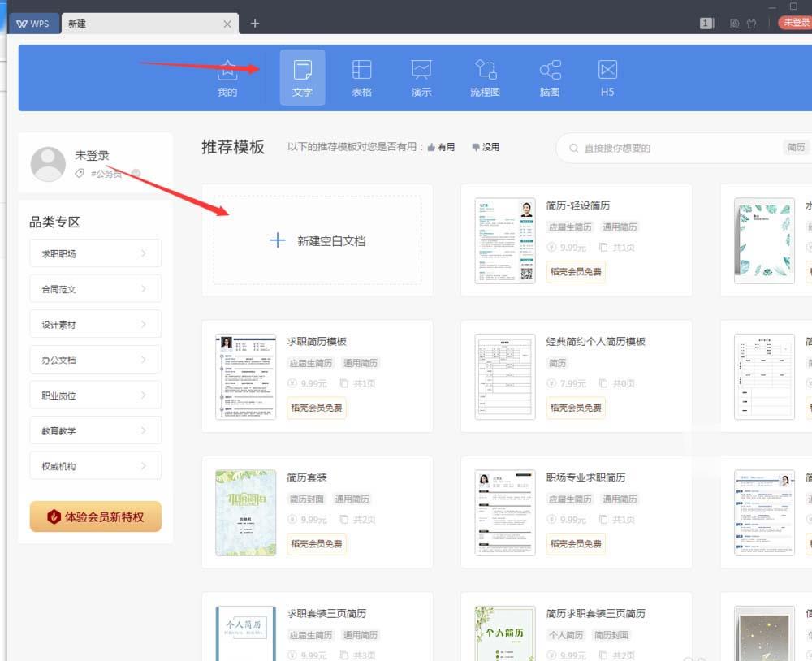Open the H5 document creator

(x=607, y=77)
